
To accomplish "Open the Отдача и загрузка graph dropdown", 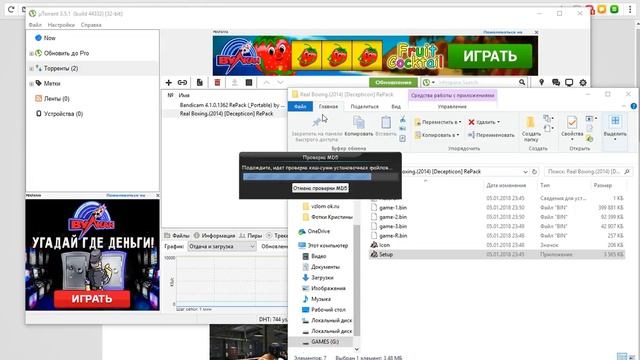I will click(222, 246).
